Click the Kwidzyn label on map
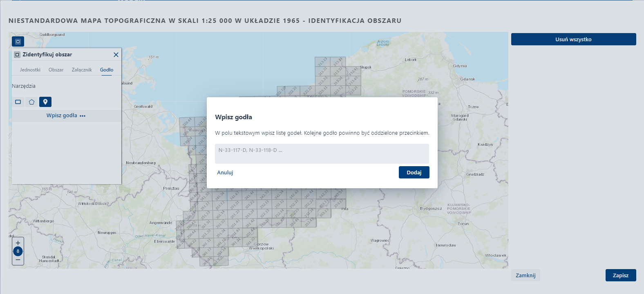Screen dimensions: 644x294 coord(485,145)
